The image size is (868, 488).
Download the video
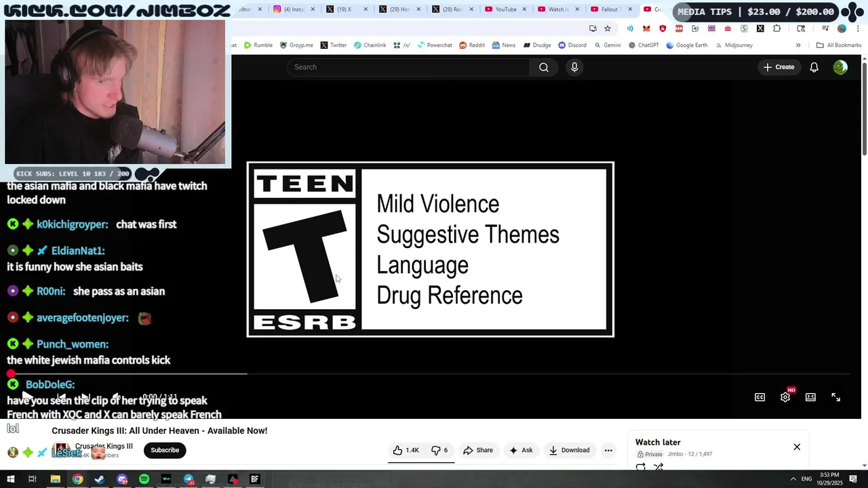pyautogui.click(x=569, y=450)
